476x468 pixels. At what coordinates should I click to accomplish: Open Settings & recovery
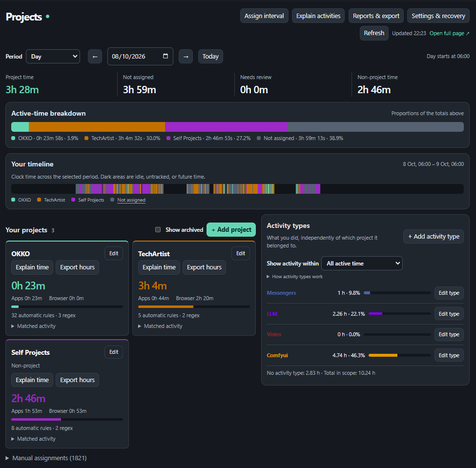pyautogui.click(x=438, y=16)
